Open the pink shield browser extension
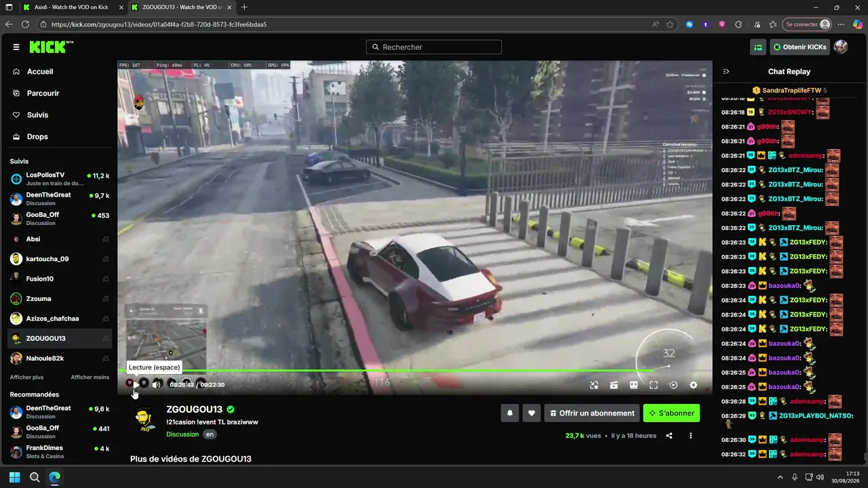The width and height of the screenshot is (868, 488). (722, 24)
